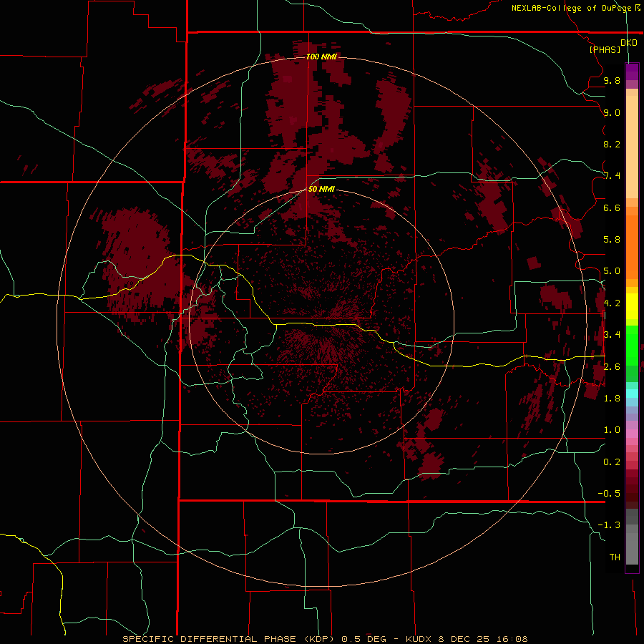
Task: Click the yellow segment of the color bar
Action: [632, 306]
